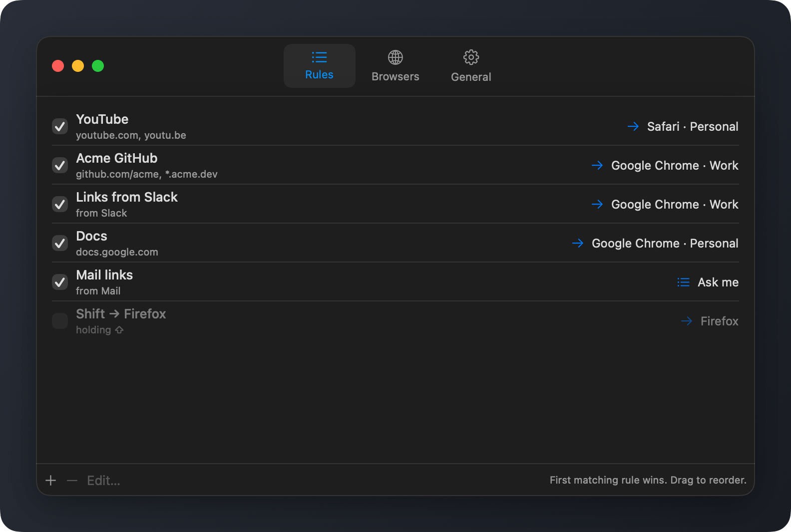
Task: Open the Browsers tab
Action: coord(395,66)
